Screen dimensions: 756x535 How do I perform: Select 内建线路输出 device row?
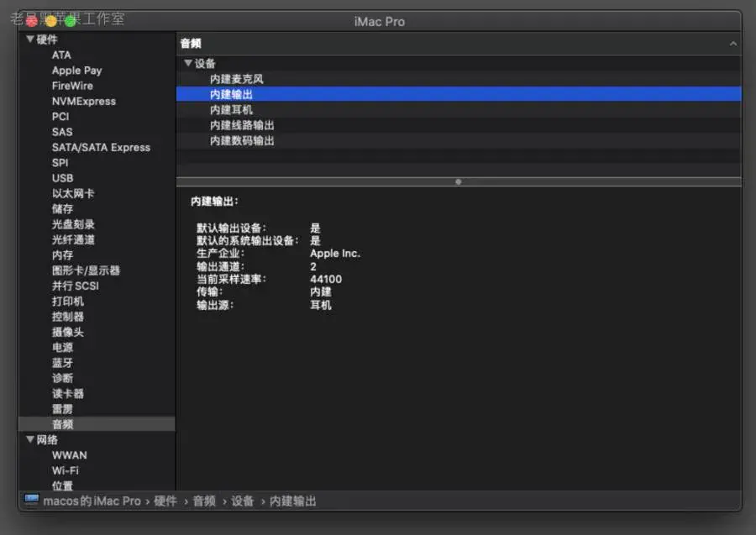tap(459, 125)
